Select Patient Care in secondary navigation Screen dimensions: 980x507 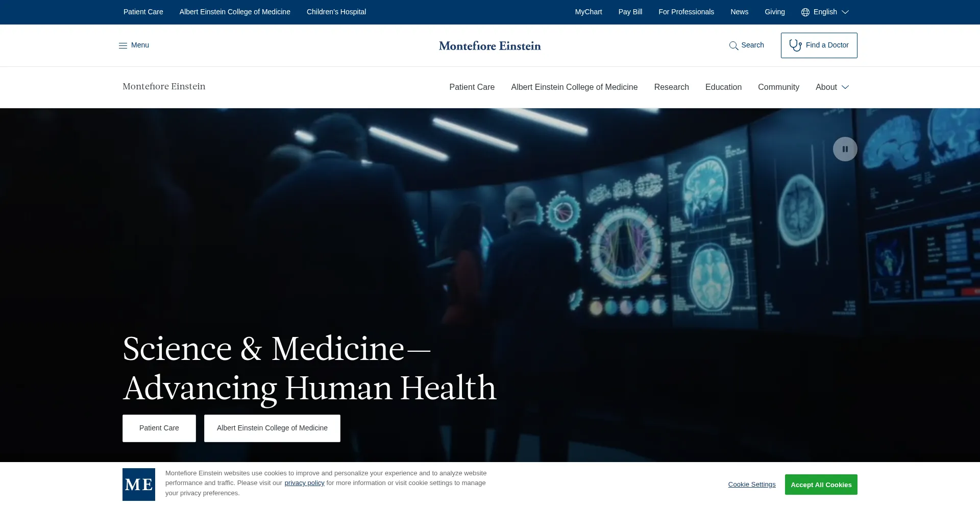point(472,87)
